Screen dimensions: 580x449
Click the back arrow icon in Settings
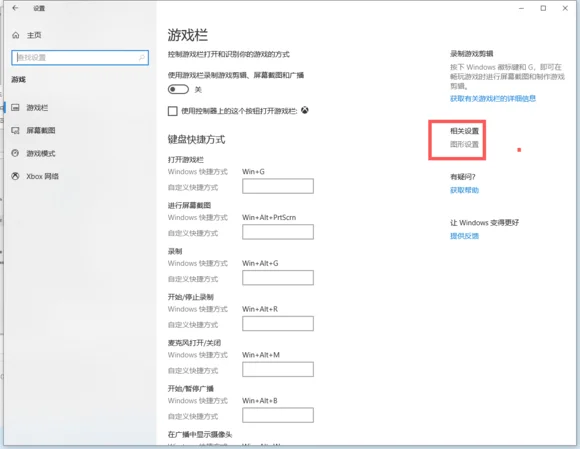(15, 8)
